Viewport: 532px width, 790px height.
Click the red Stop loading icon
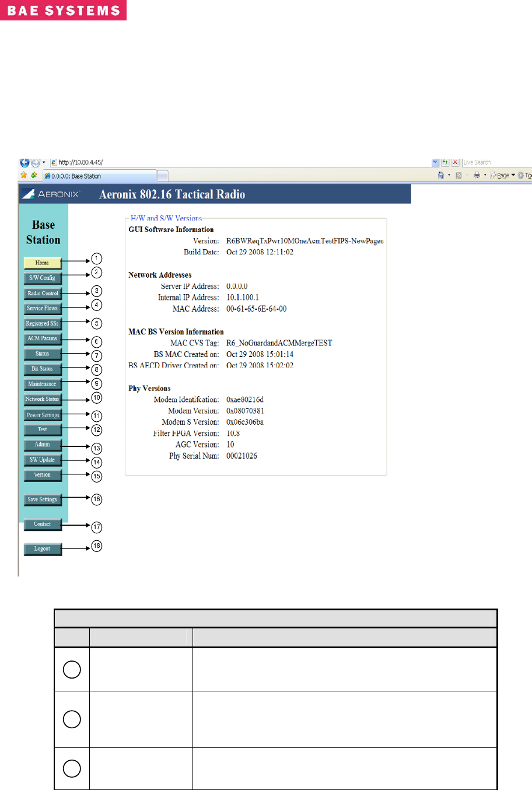[455, 162]
